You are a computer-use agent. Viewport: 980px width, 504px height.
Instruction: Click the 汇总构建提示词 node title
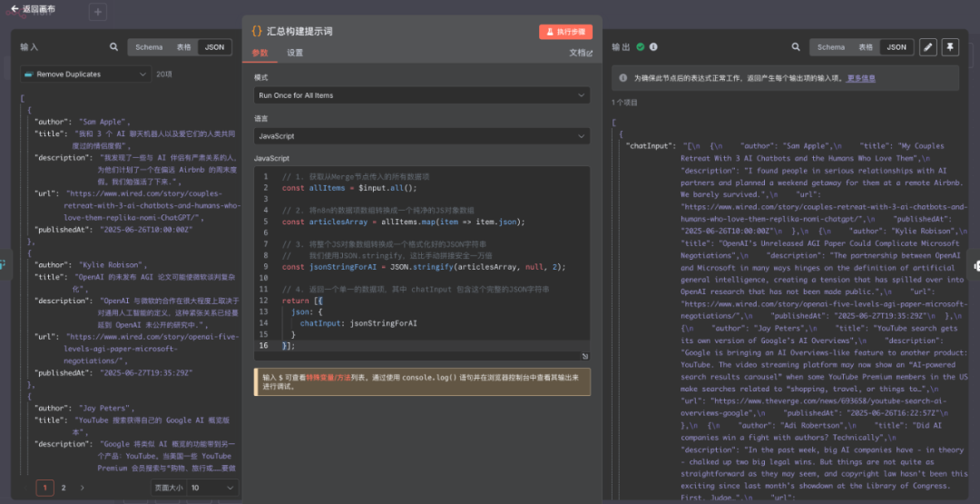pos(299,31)
